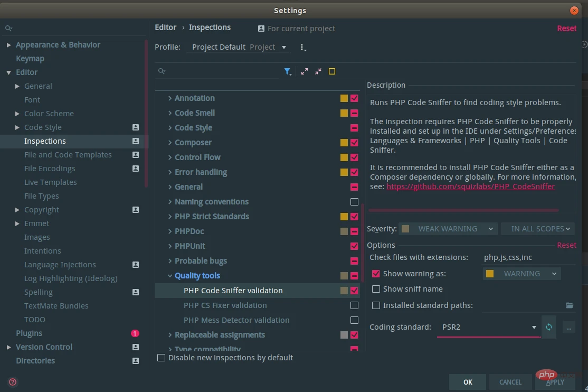The image size is (588, 392).
Task: Select File and Code Templates in sidebar
Action: (68, 155)
